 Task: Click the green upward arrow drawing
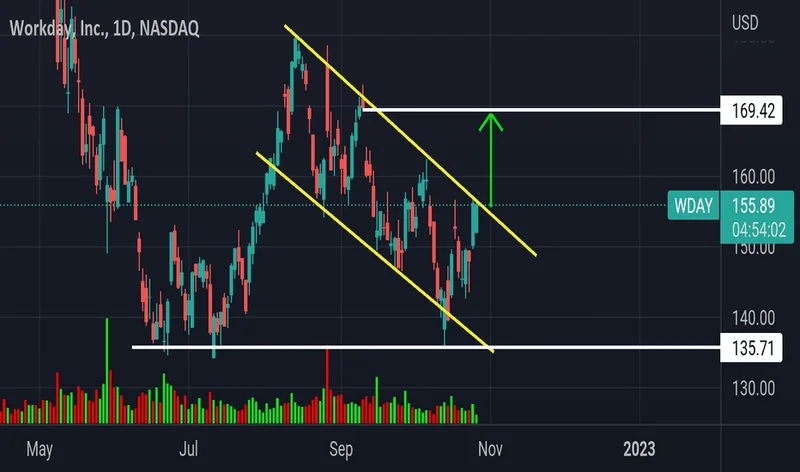490,160
